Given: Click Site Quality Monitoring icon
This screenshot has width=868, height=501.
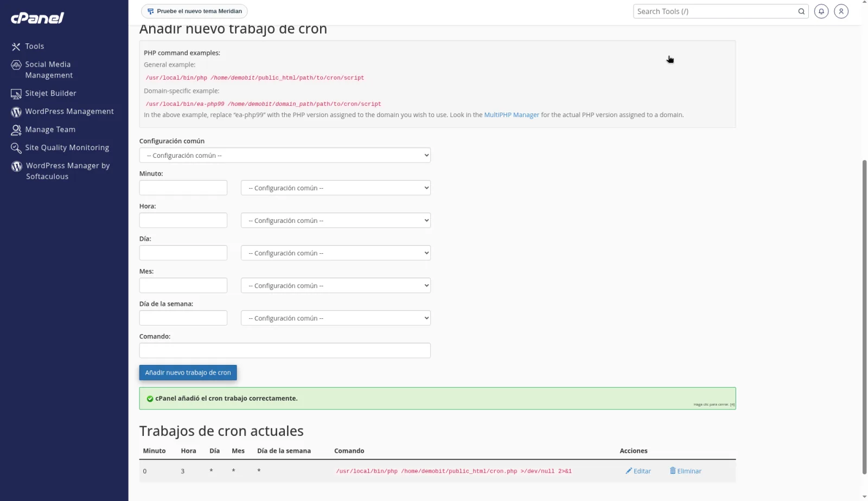Looking at the screenshot, I should [x=16, y=148].
